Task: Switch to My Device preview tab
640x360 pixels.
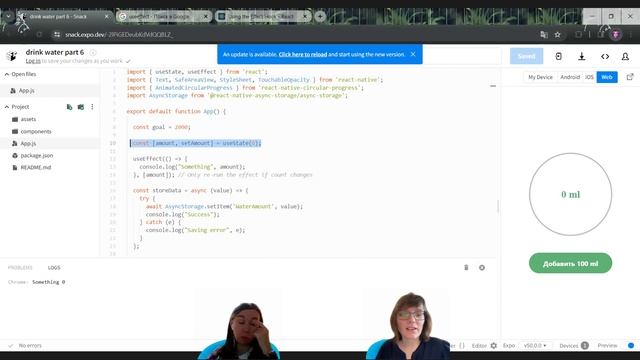Action: (x=540, y=77)
